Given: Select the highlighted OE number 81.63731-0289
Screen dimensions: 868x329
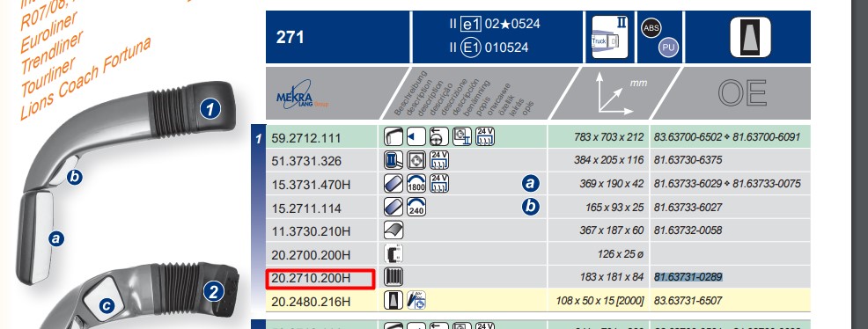Looking at the screenshot, I should tap(688, 276).
